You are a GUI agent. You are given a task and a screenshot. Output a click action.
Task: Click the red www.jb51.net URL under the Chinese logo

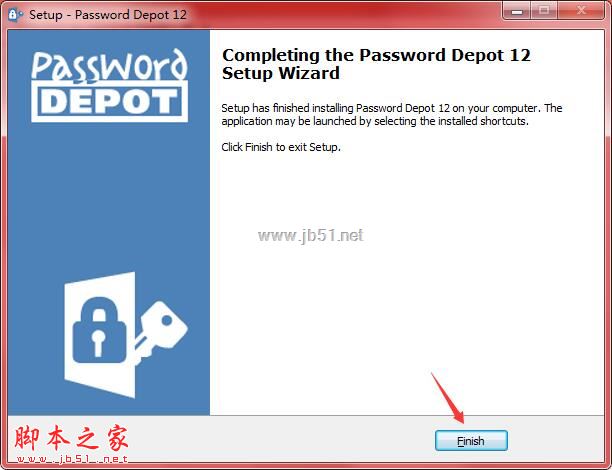[x=72, y=459]
